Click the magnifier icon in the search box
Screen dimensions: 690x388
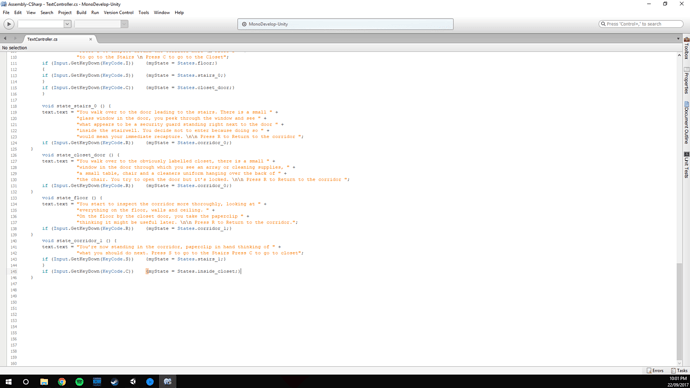coord(603,24)
